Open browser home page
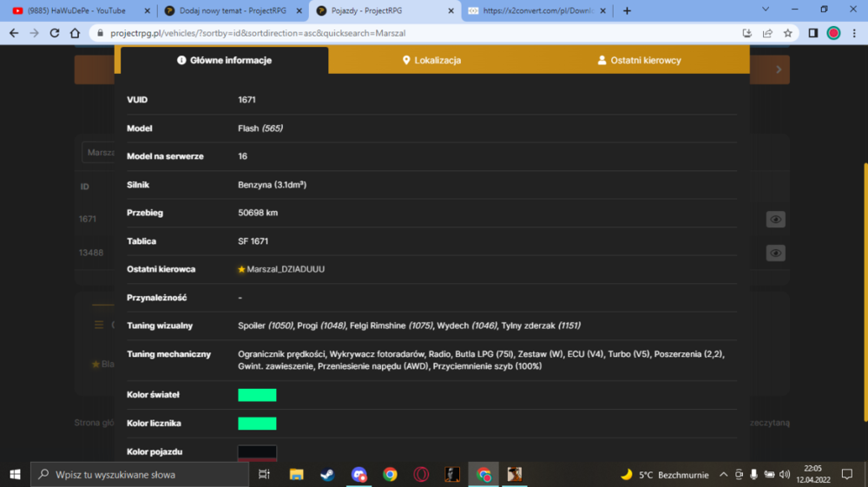Viewport: 868px width, 487px height. coord(75,33)
